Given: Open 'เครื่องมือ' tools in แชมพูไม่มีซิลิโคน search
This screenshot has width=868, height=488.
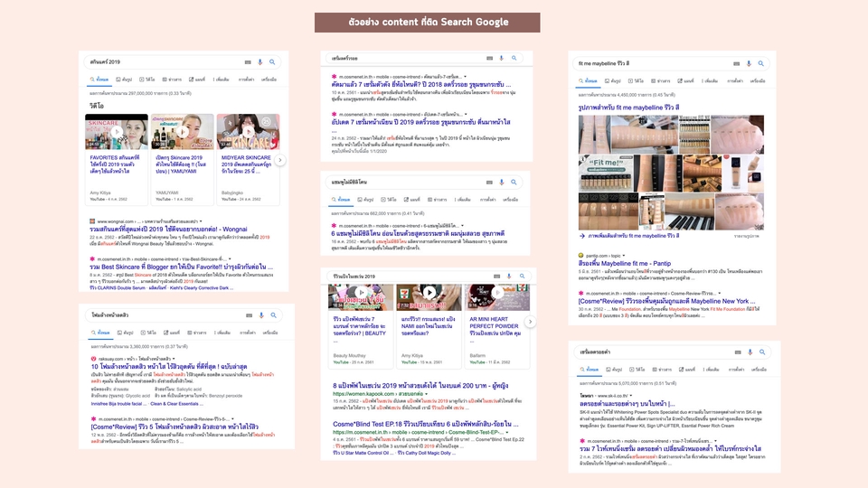Looking at the screenshot, I should (x=510, y=199).
